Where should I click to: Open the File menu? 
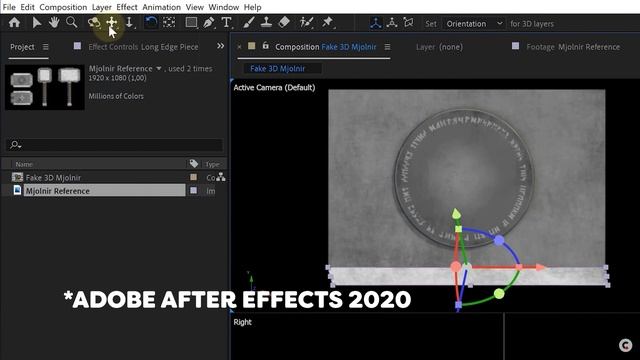tap(9, 7)
